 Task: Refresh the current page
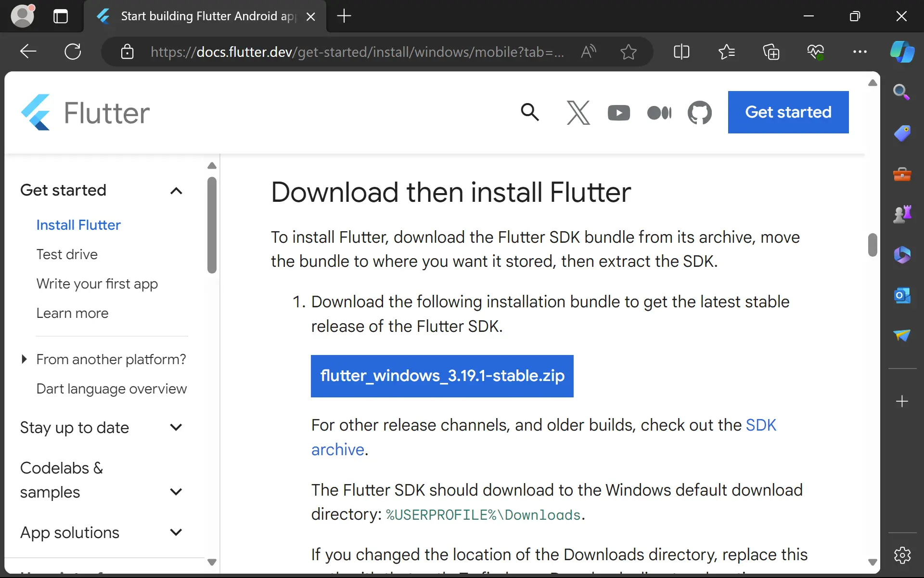[x=73, y=51]
